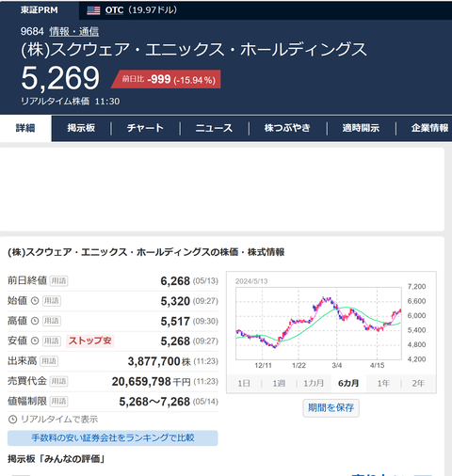
Task: Open the 株つぶやき tab
Action: click(287, 128)
